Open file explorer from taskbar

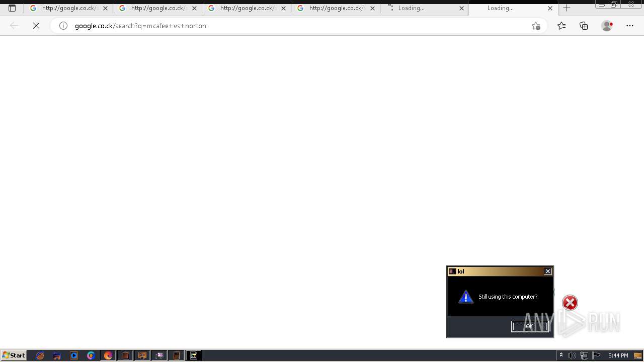click(57, 355)
